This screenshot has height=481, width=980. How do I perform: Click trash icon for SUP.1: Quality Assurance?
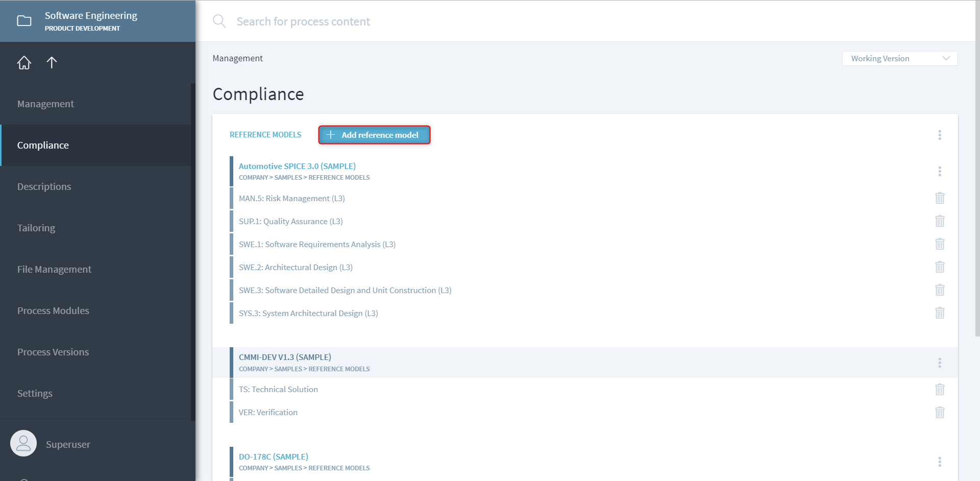[939, 221]
